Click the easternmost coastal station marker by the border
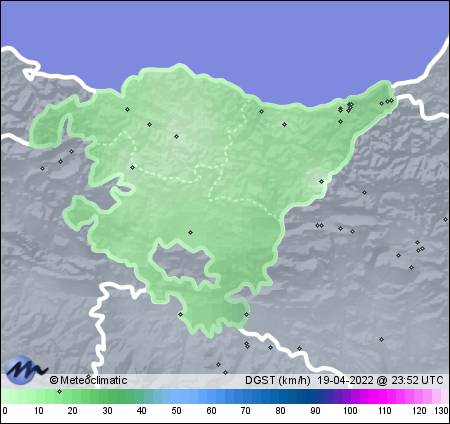 point(391,101)
